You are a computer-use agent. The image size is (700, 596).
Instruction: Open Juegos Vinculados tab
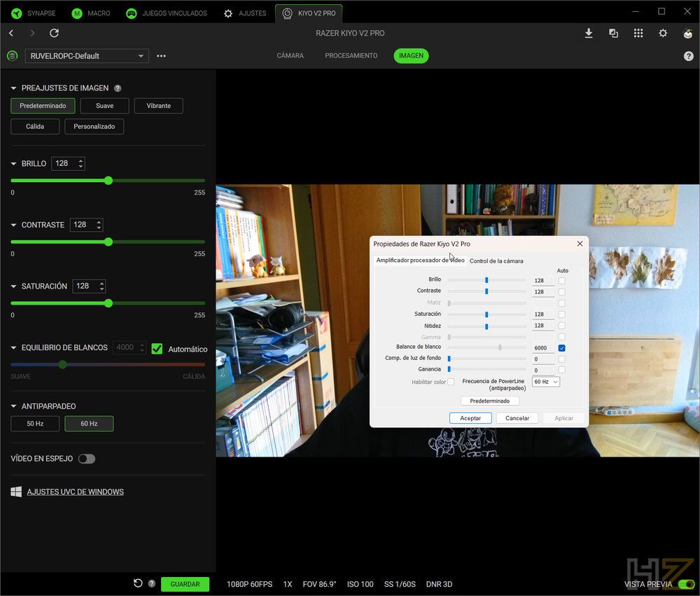[166, 13]
